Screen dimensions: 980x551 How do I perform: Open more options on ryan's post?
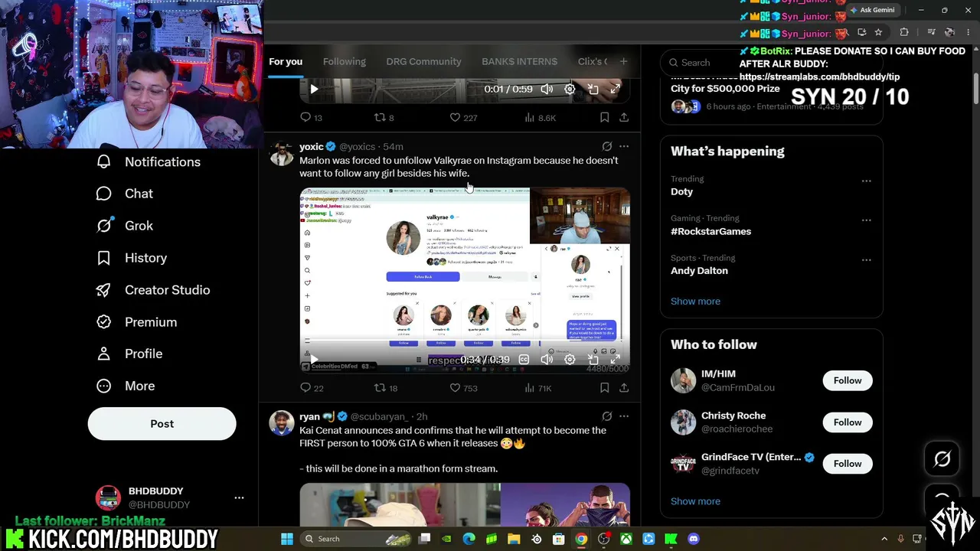[624, 416]
